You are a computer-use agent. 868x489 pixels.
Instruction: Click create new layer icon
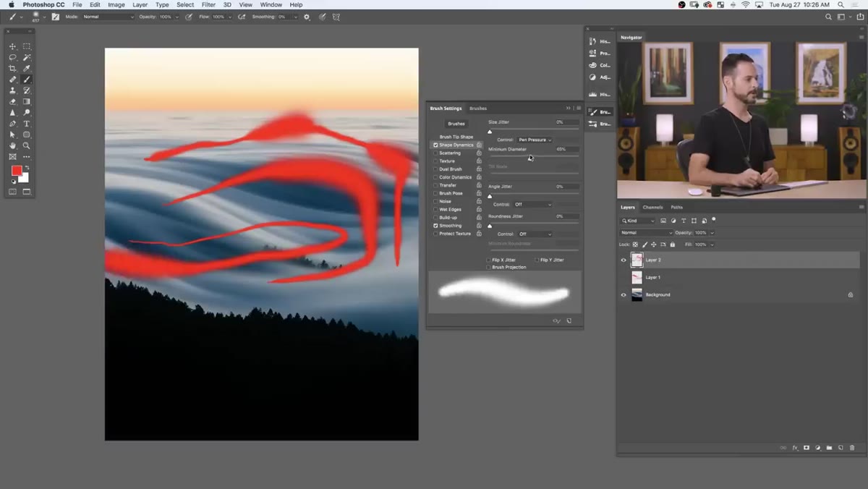pyautogui.click(x=841, y=448)
